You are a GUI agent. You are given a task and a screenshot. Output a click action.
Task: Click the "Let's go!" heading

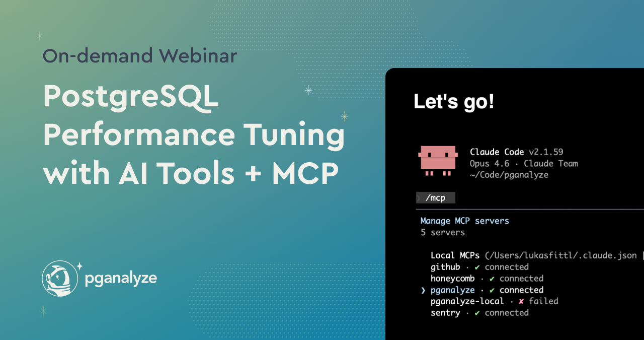coord(454,101)
